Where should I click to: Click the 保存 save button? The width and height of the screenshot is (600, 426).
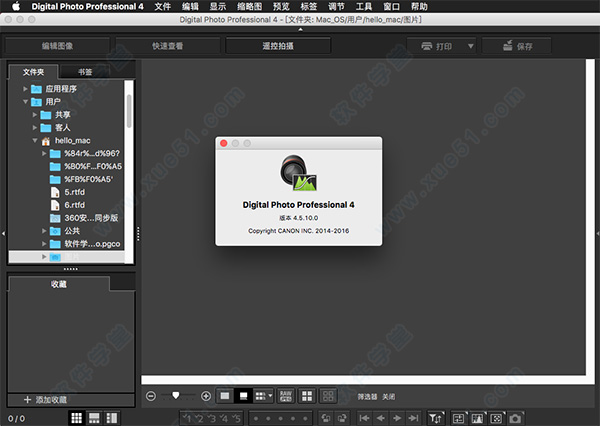[x=517, y=46]
